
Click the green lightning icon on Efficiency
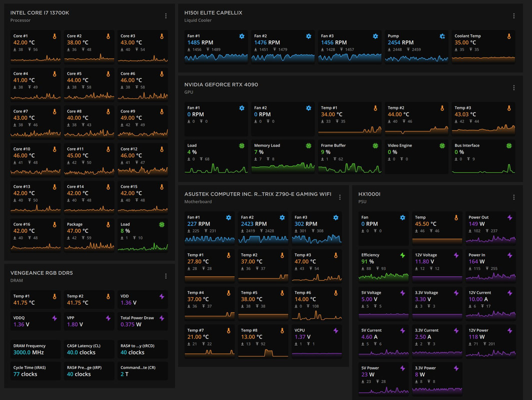402,255
